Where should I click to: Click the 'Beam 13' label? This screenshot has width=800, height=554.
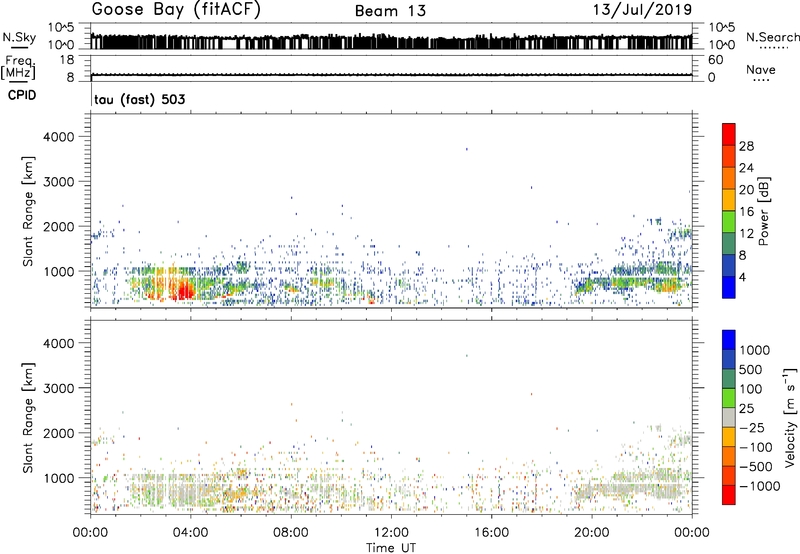point(390,11)
